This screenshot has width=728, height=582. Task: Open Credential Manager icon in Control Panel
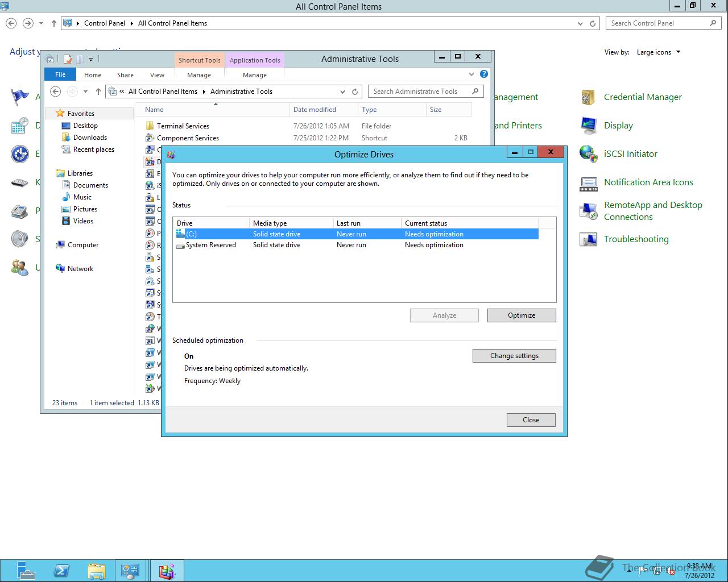pos(588,97)
